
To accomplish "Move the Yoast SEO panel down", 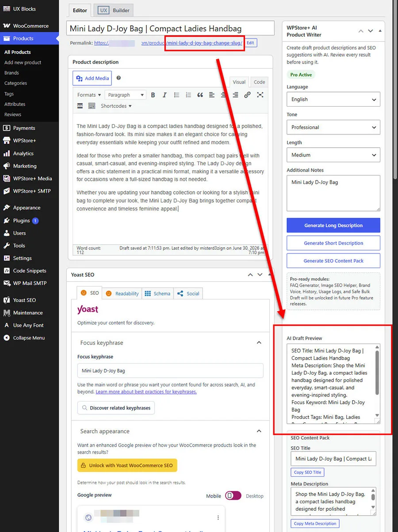I will tap(260, 275).
